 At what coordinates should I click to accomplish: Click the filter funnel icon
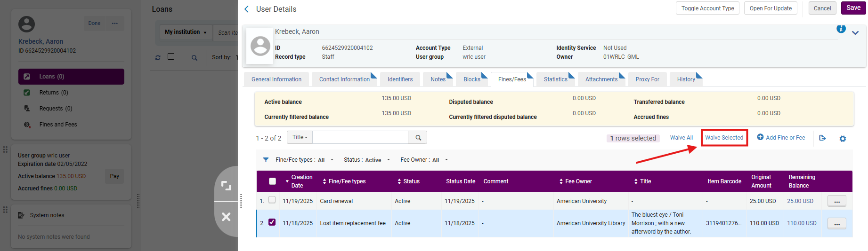(x=266, y=160)
